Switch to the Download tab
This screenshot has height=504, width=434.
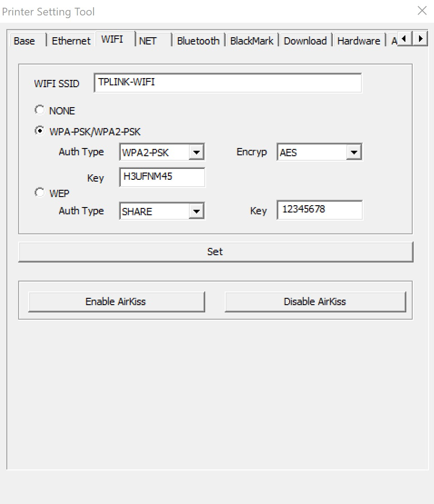click(x=305, y=41)
